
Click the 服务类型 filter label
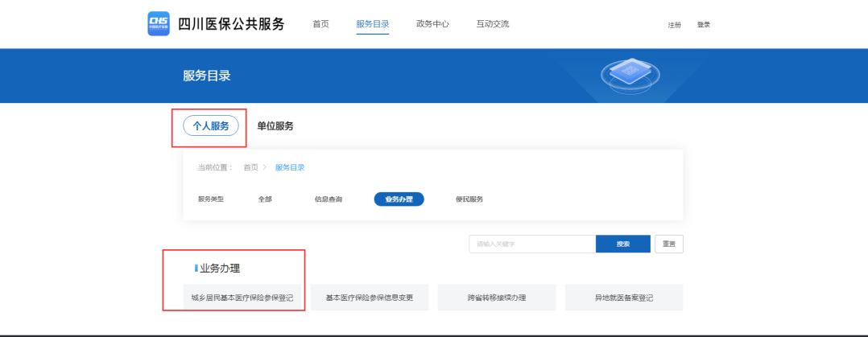(x=211, y=199)
